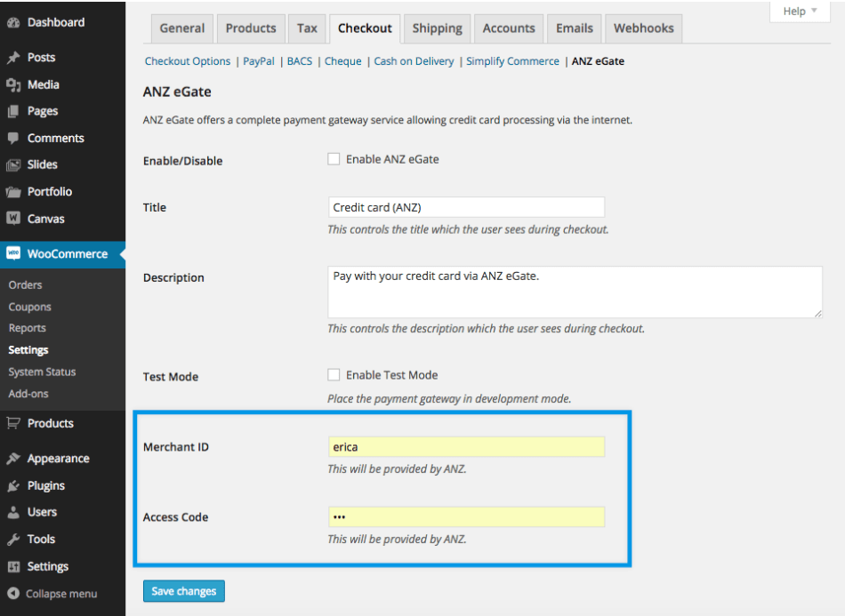Click the Posts pushpin icon
The height and width of the screenshot is (616, 845).
[13, 58]
